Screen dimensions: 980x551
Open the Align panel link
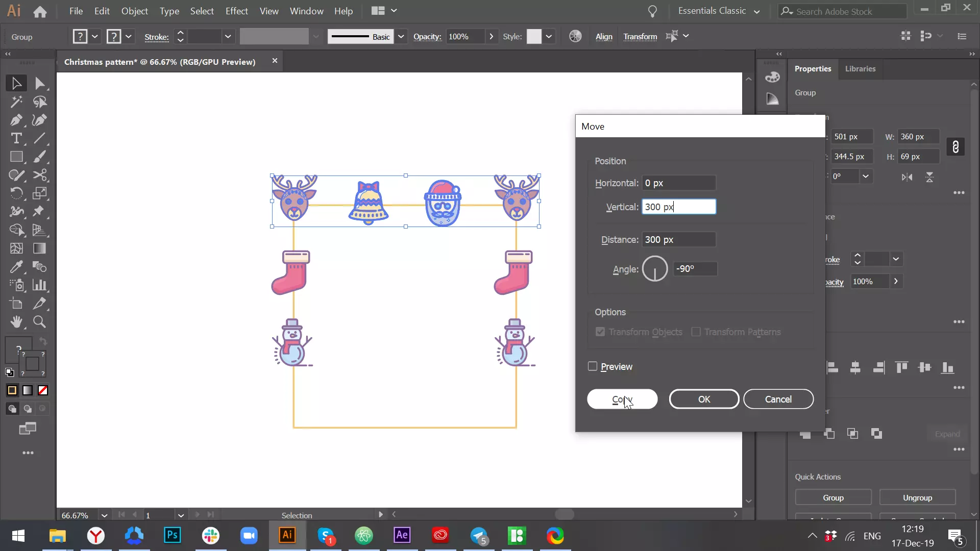[x=604, y=36]
